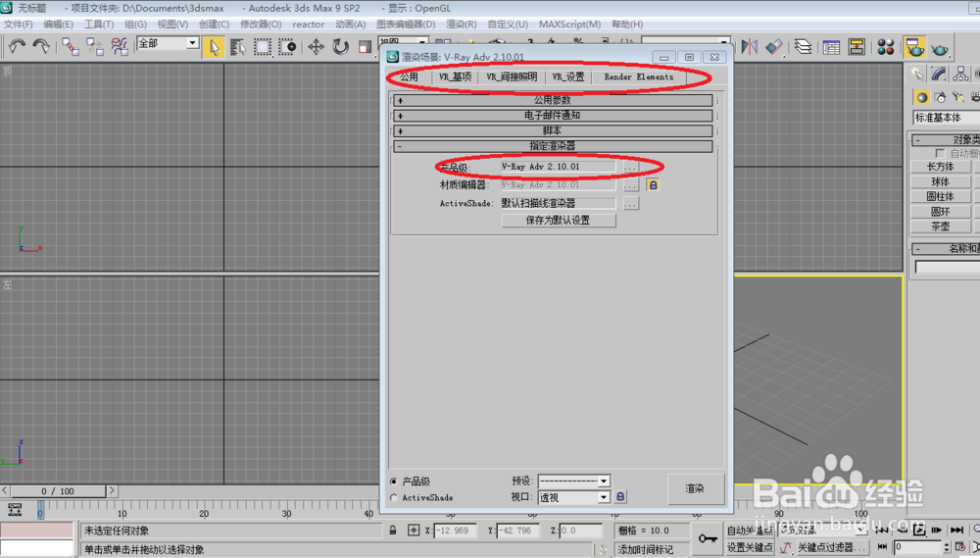Viewport: 980px width, 558px height.
Task: Open the Schematic View icon
Action: pyautogui.click(x=857, y=47)
